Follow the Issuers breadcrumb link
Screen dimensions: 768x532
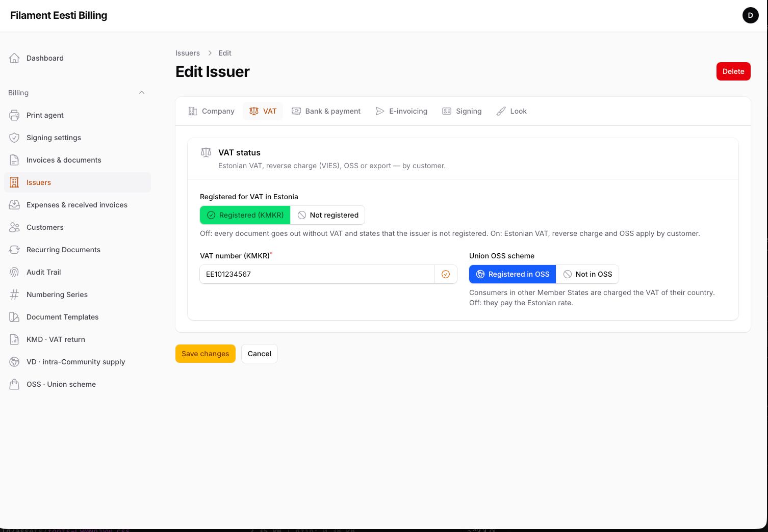[x=188, y=53]
